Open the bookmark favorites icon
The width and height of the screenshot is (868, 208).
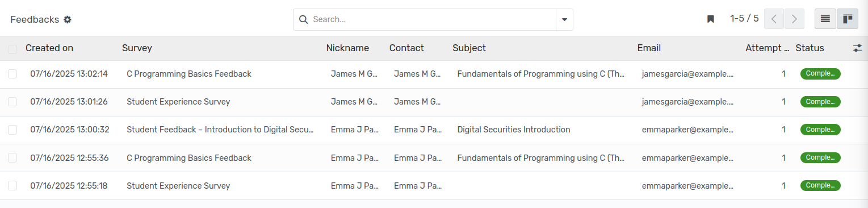coord(710,19)
